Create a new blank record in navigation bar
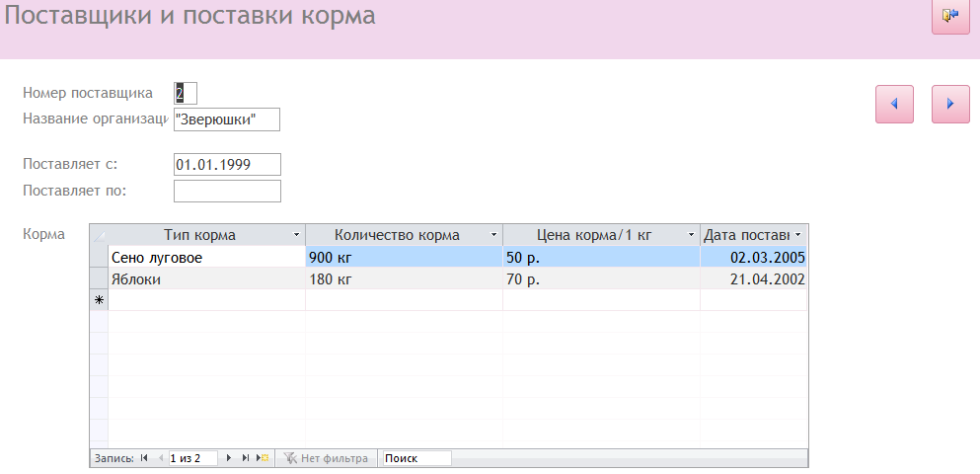980x474 pixels. [x=263, y=458]
